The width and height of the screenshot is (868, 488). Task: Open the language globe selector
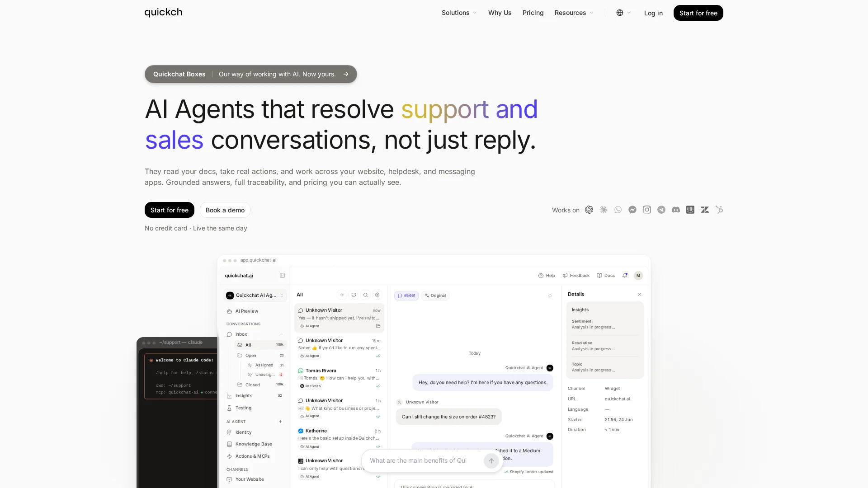[x=623, y=13]
